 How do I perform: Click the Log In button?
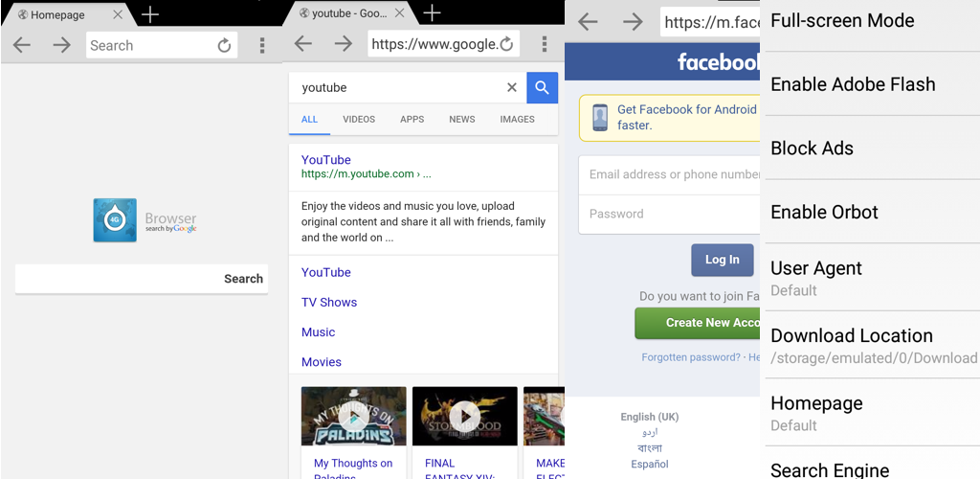[x=723, y=260]
